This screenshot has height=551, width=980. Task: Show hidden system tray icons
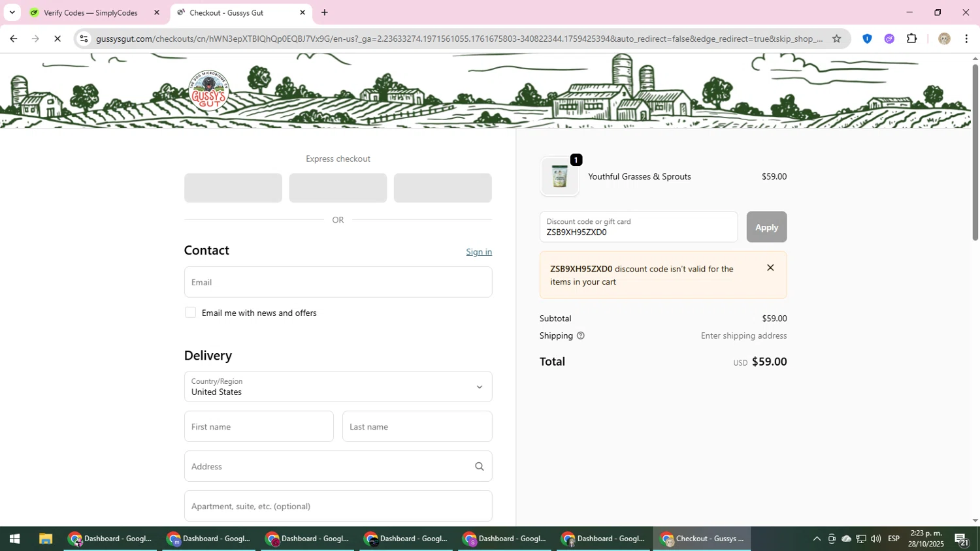click(816, 539)
